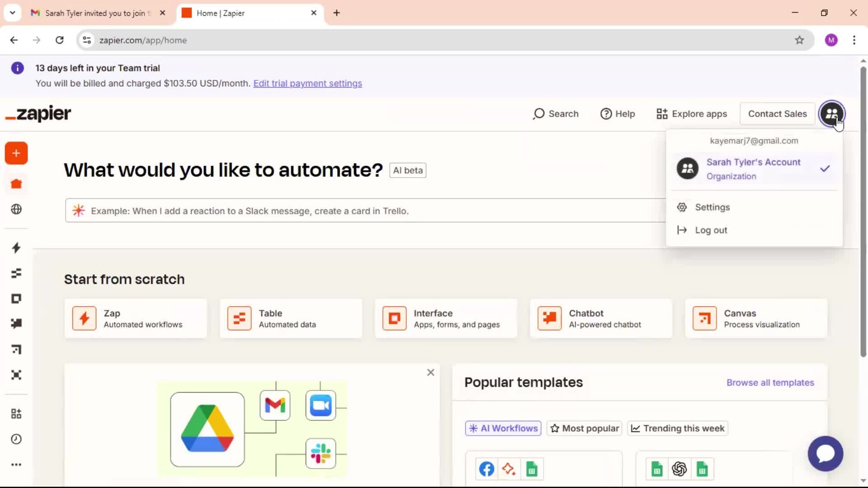Close the Google Drive promo card
This screenshot has height=488, width=868.
coord(430,373)
